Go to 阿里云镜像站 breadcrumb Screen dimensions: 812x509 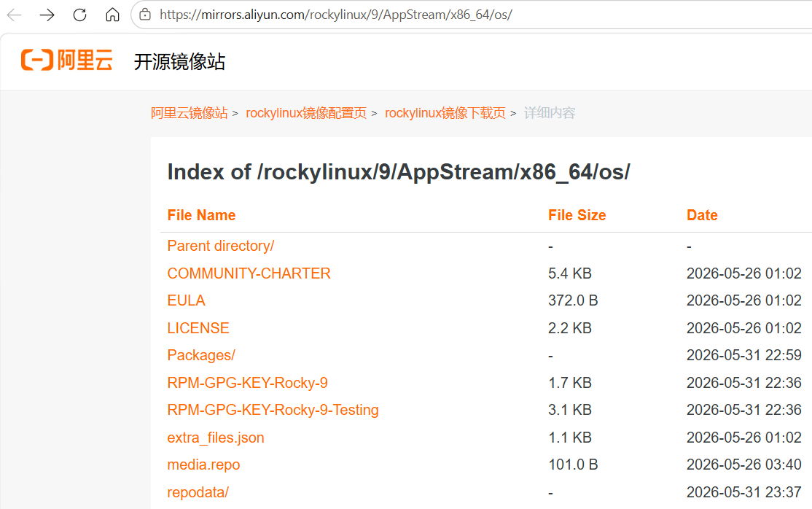pos(189,113)
